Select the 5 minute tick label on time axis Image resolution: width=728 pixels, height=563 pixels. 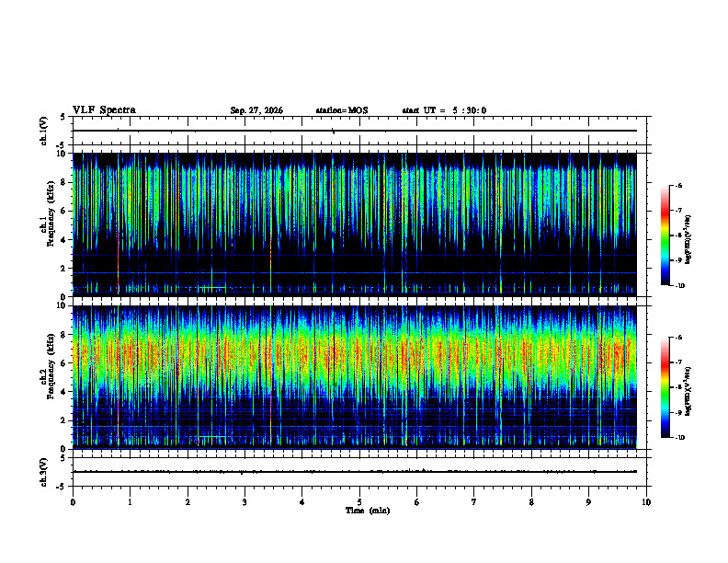[359, 502]
